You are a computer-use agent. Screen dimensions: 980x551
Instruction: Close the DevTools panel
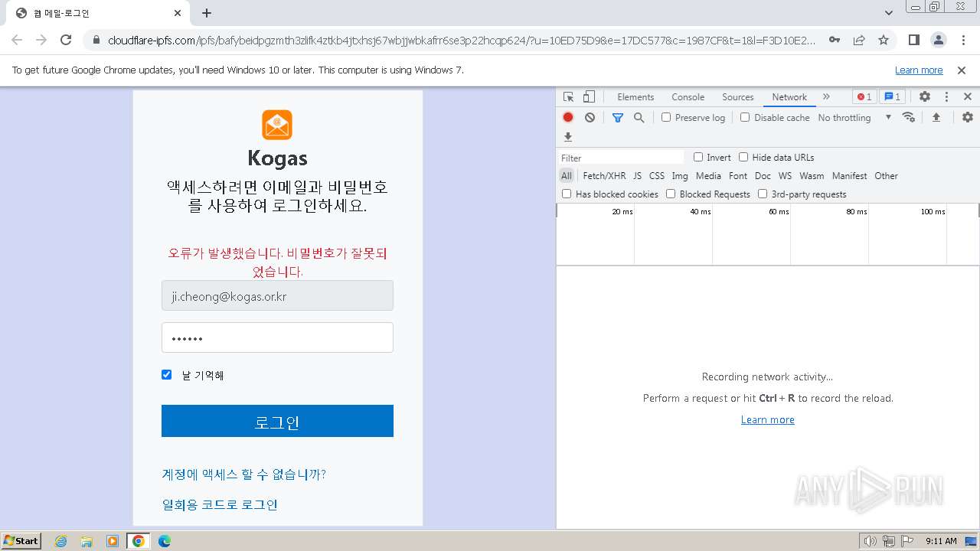pos(968,97)
